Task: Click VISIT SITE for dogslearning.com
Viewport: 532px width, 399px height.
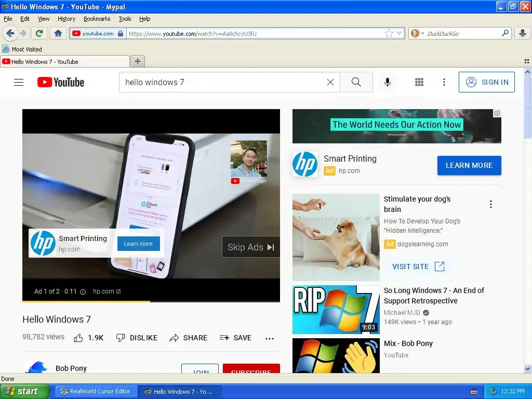Action: coord(418,267)
